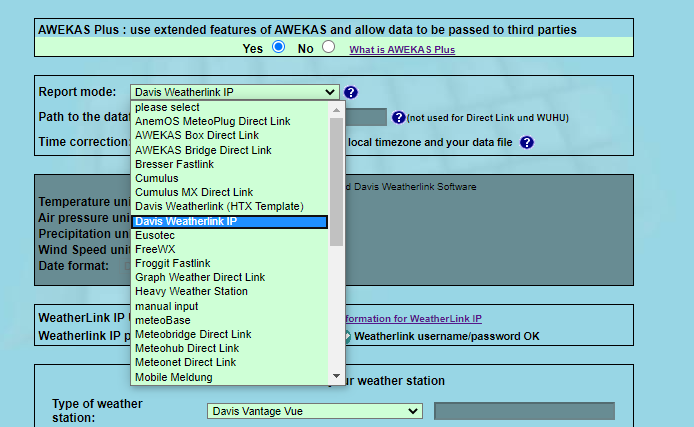Select the Yes radio button for AWEKAS Plus

278,47
